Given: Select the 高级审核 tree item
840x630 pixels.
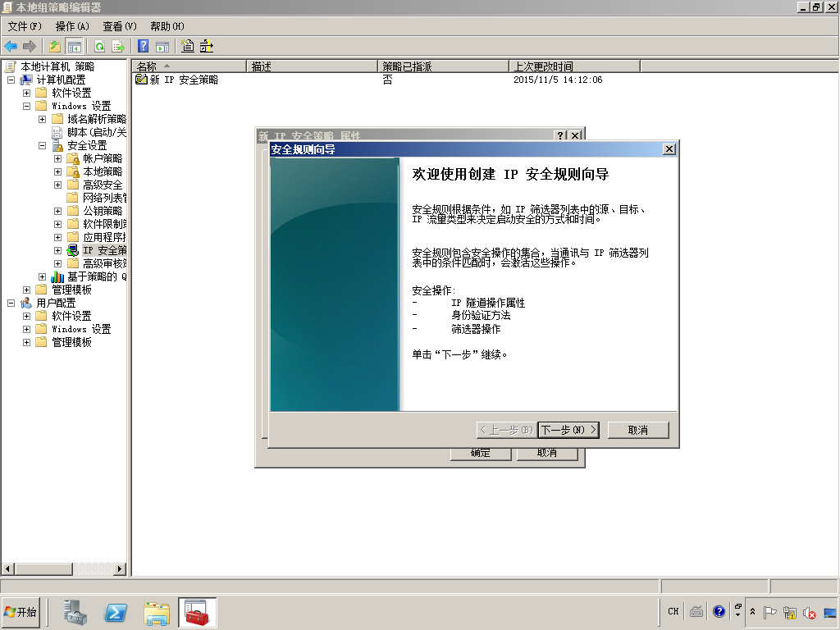Looking at the screenshot, I should [x=104, y=263].
